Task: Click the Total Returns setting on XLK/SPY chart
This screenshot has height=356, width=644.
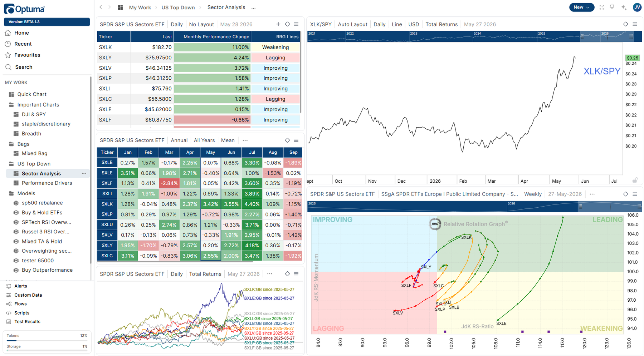Action: tap(441, 24)
